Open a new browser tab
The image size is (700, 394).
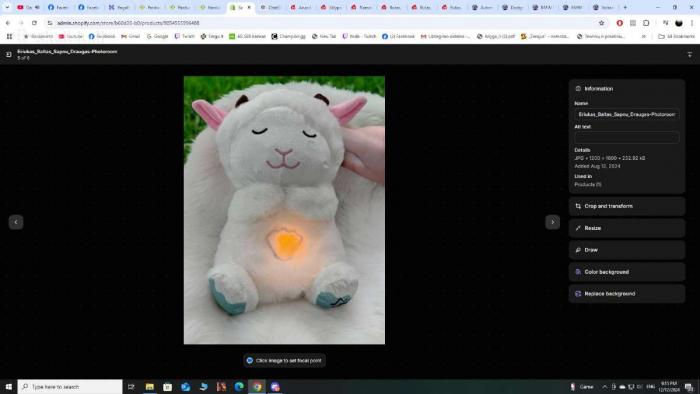click(625, 7)
